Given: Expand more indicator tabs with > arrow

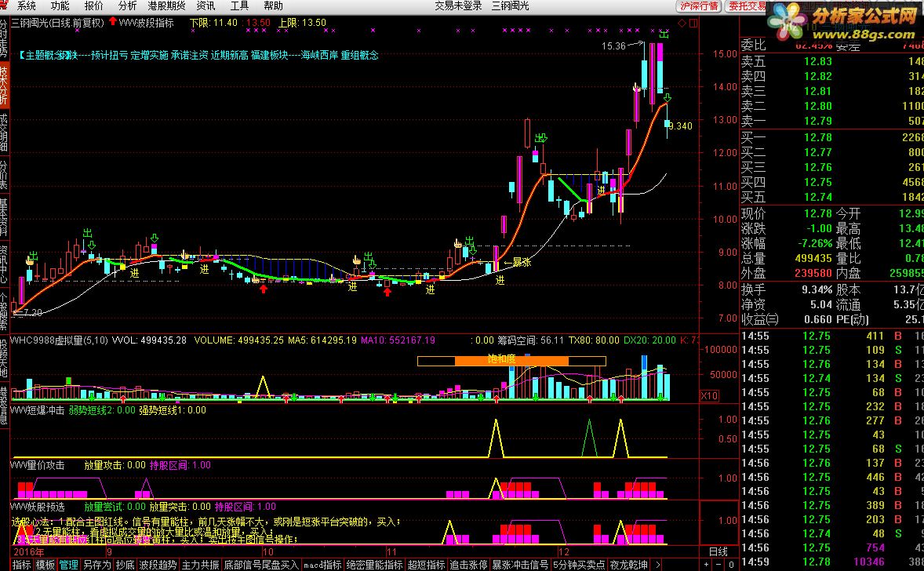Looking at the screenshot, I should pyautogui.click(x=657, y=565).
